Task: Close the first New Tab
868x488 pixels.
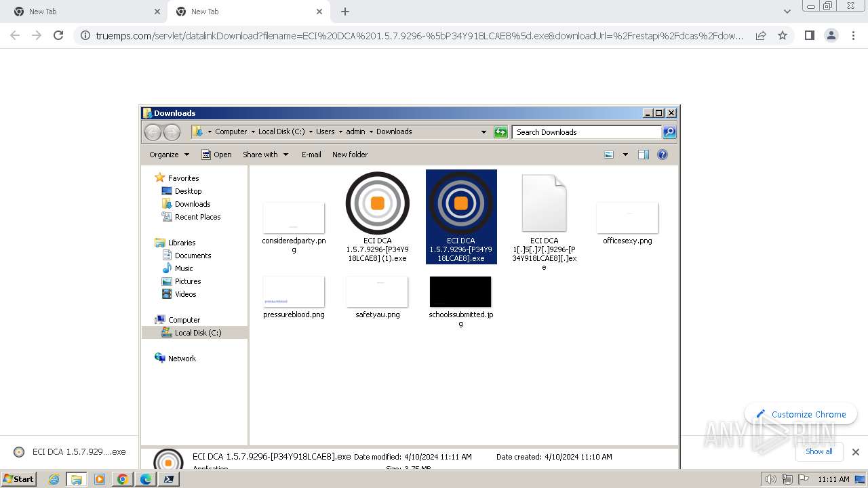Action: point(157,12)
